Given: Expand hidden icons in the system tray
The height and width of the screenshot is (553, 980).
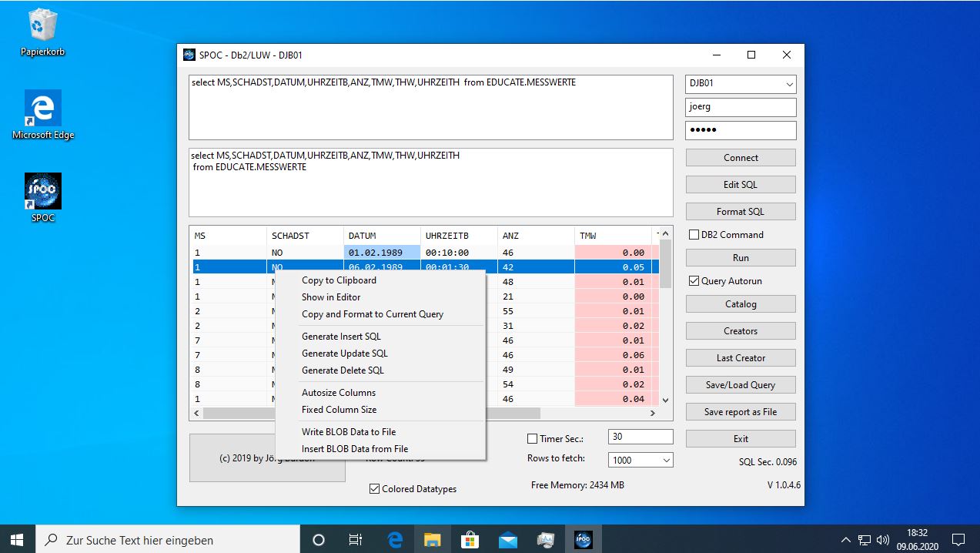Looking at the screenshot, I should click(845, 539).
